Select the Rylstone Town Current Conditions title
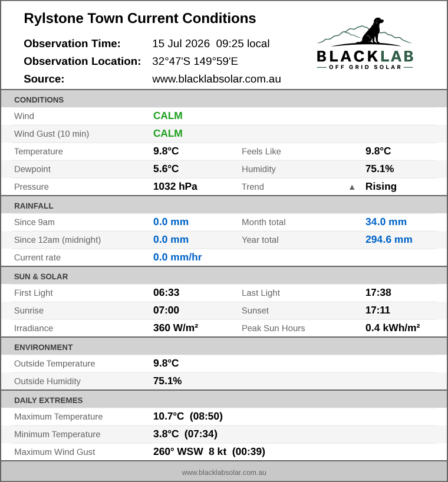Viewport: 448px width, 482px height. 140,18
